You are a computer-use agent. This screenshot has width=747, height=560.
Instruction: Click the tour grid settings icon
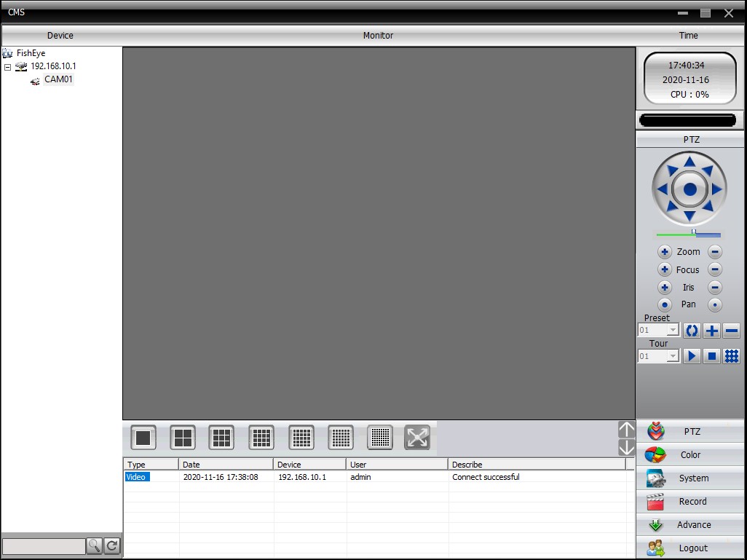tap(732, 356)
